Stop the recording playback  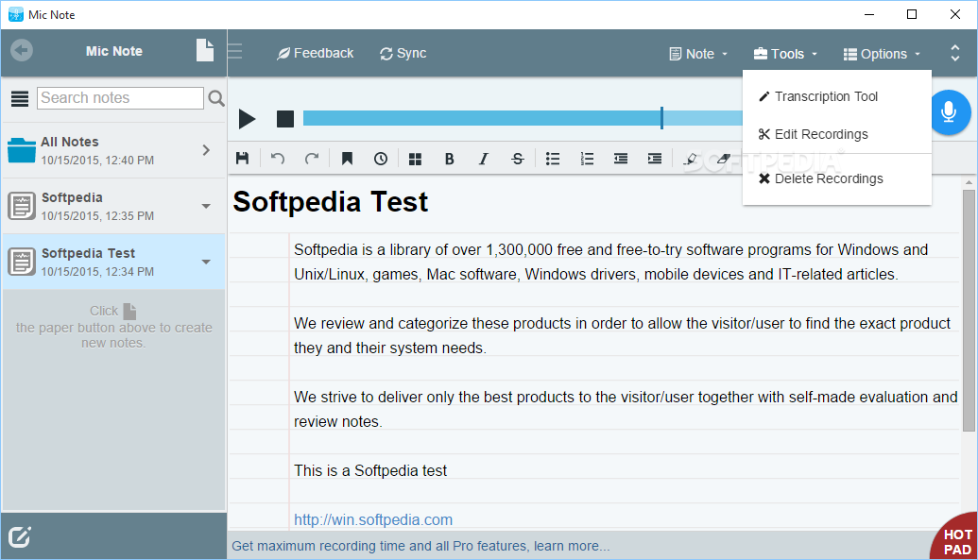click(285, 118)
